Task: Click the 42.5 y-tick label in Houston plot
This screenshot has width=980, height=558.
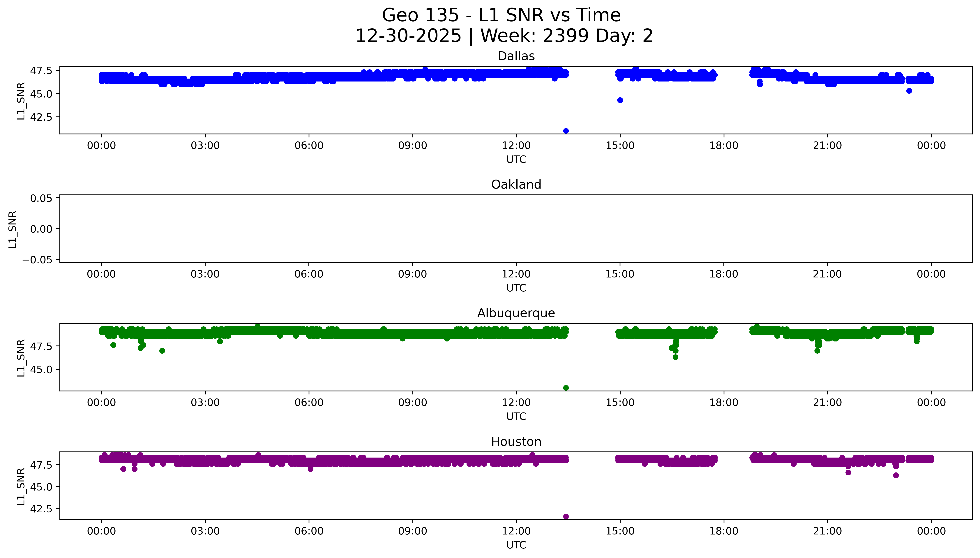Action: [41, 509]
